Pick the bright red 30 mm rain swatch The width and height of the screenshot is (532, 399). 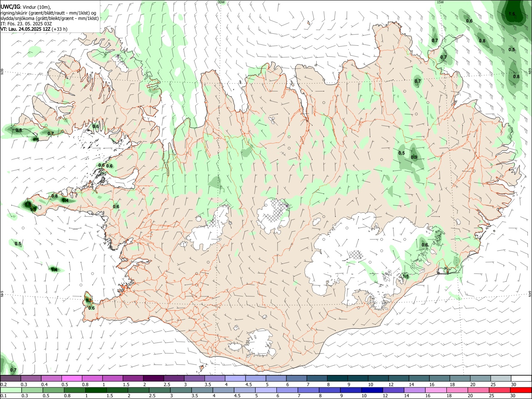point(520,390)
